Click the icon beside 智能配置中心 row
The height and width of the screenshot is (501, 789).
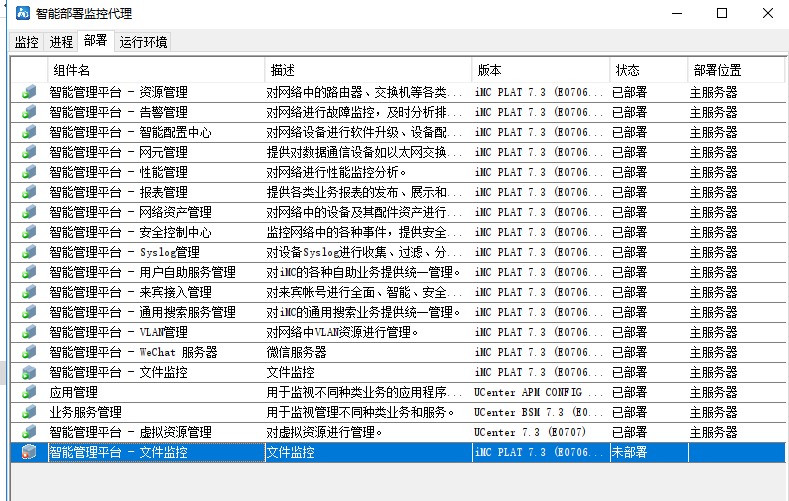29,132
